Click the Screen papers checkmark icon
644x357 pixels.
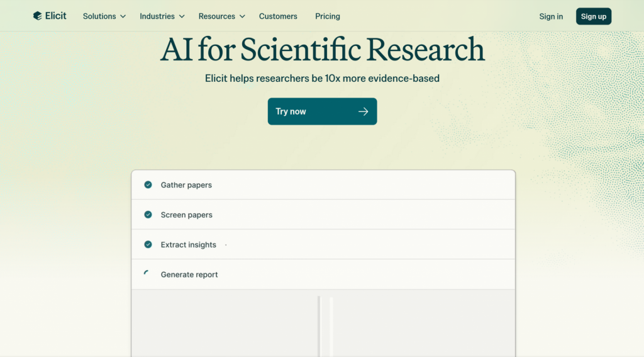(x=148, y=215)
